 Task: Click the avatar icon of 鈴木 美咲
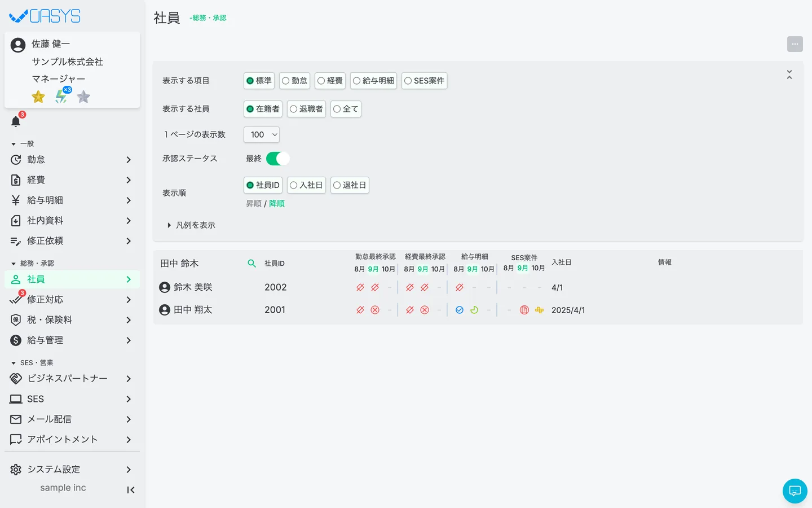click(165, 287)
